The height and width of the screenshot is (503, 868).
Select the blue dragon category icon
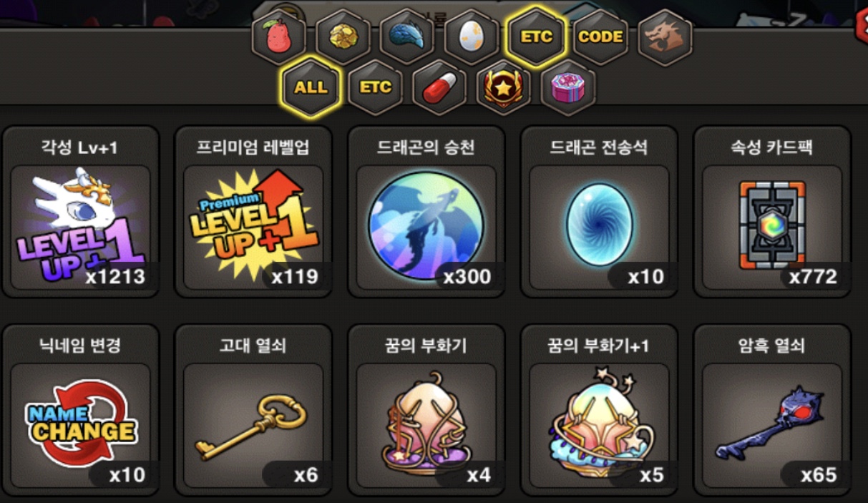tap(407, 37)
